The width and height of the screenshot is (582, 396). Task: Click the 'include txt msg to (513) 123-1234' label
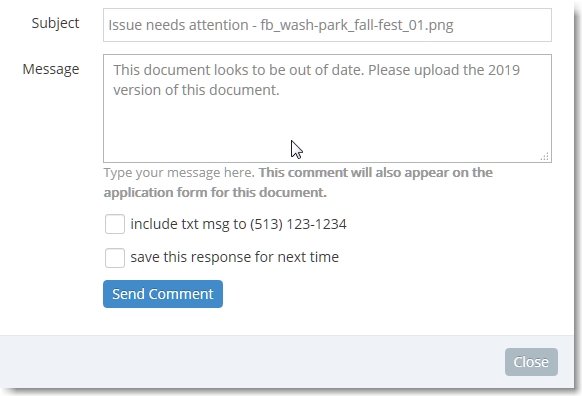click(238, 224)
